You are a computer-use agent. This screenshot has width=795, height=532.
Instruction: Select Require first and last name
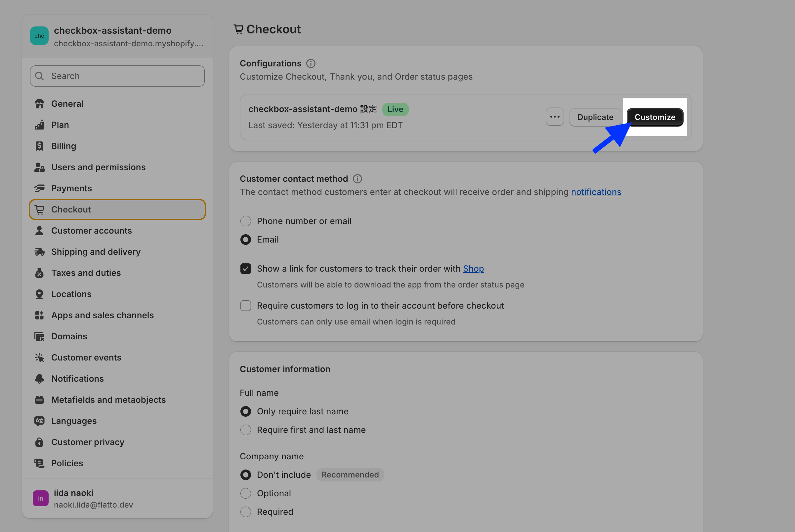click(245, 430)
